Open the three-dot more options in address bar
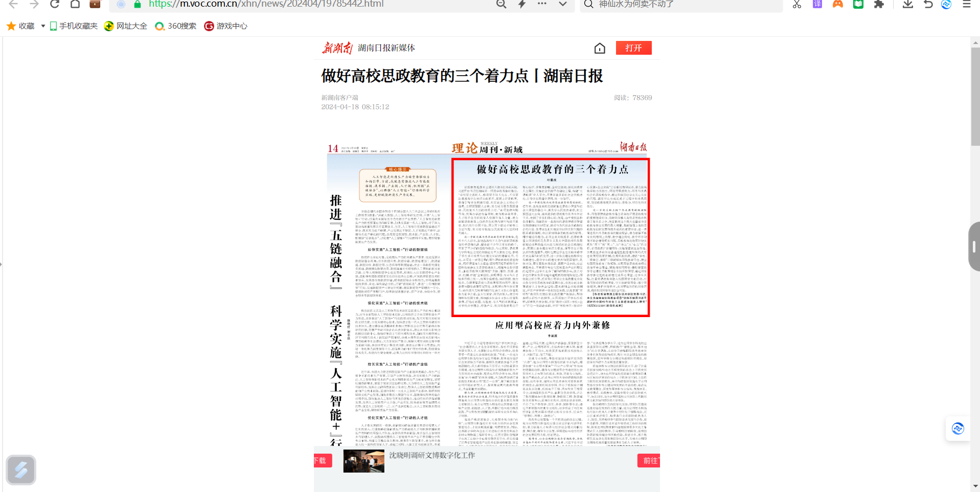980x492 pixels. tap(542, 4)
